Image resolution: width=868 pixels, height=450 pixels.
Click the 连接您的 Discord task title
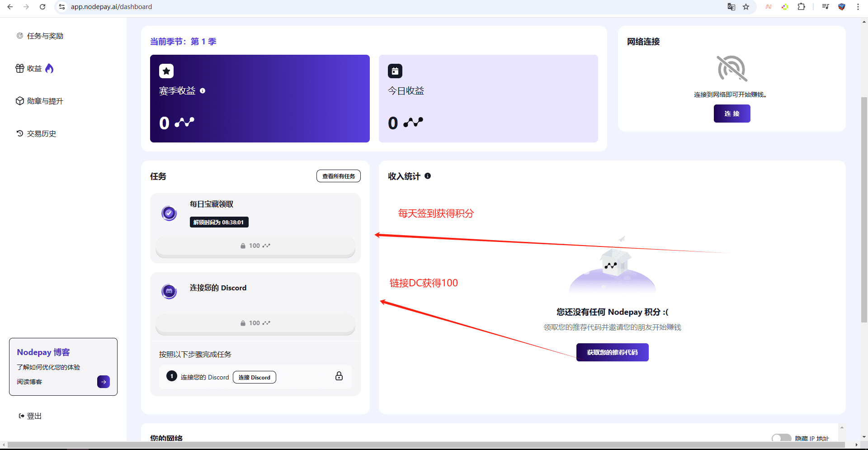pyautogui.click(x=218, y=288)
